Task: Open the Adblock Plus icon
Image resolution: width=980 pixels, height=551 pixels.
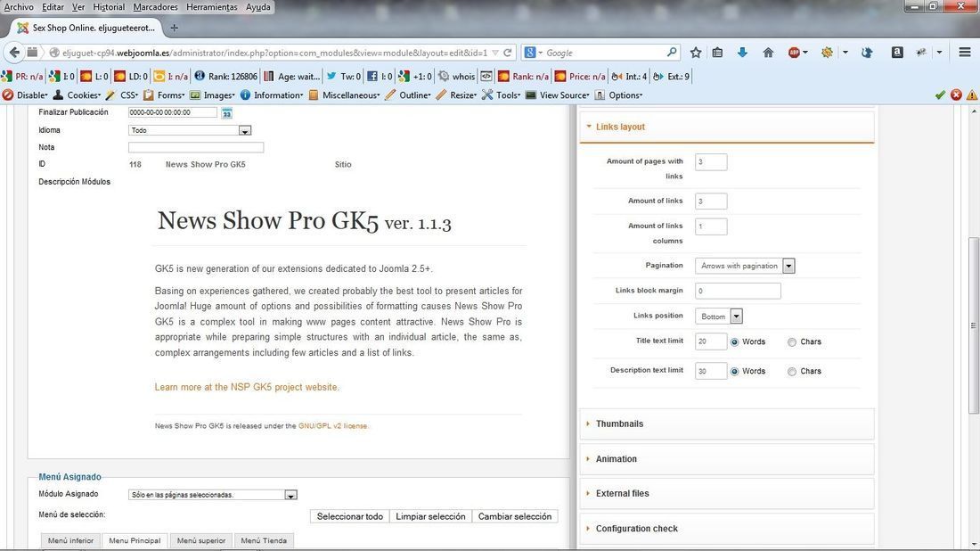Action: coord(794,53)
